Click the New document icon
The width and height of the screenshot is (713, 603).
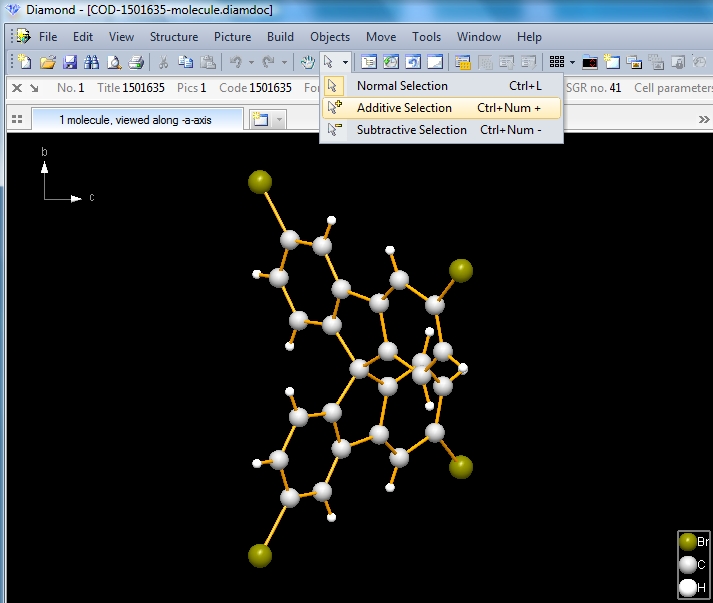[x=24, y=62]
